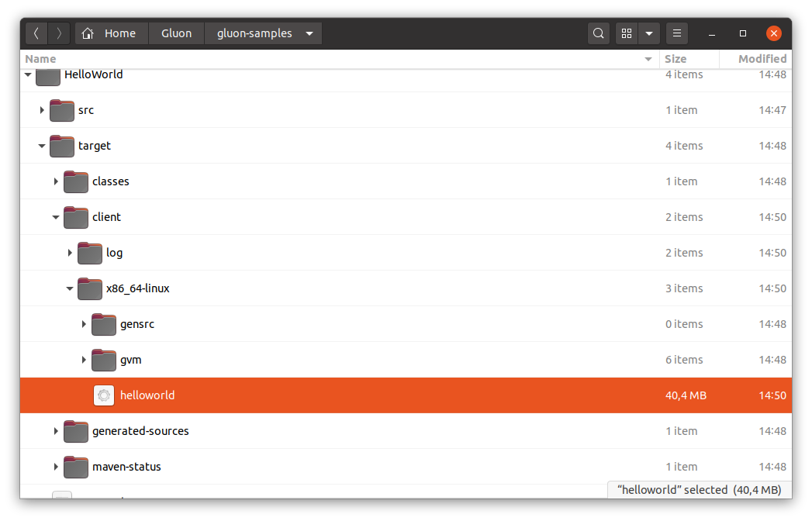
Task: Select the gvm folder icon
Action: click(104, 361)
